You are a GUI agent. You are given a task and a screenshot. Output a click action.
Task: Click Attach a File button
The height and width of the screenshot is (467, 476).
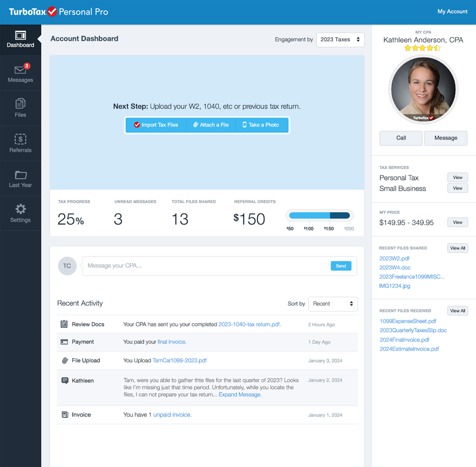[x=211, y=125]
